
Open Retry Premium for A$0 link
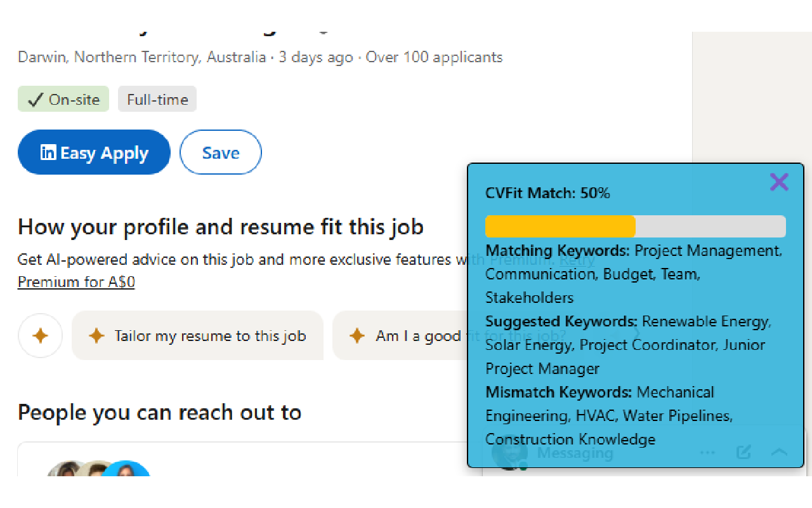tap(76, 282)
